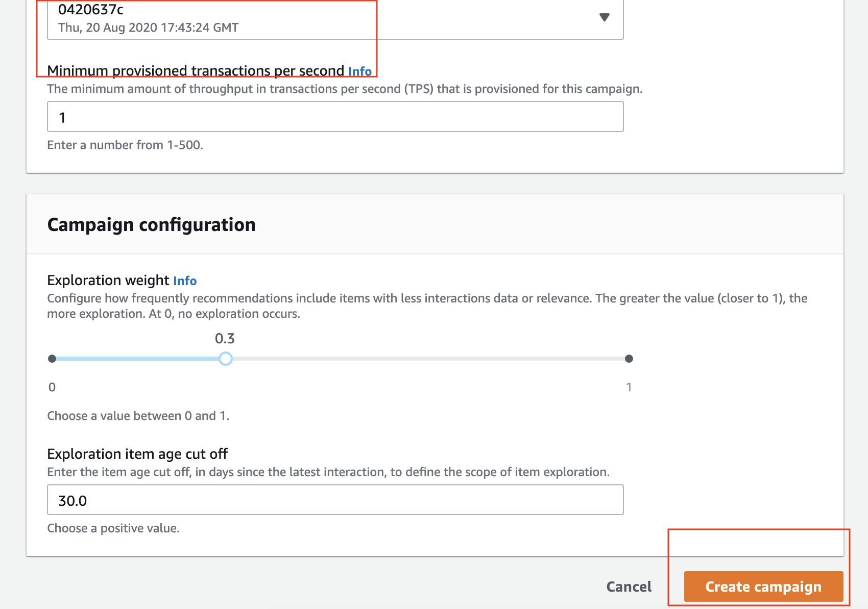Select the Thu, 20 Aug 2020 timestamp entry
The height and width of the screenshot is (609, 868).
148,28
